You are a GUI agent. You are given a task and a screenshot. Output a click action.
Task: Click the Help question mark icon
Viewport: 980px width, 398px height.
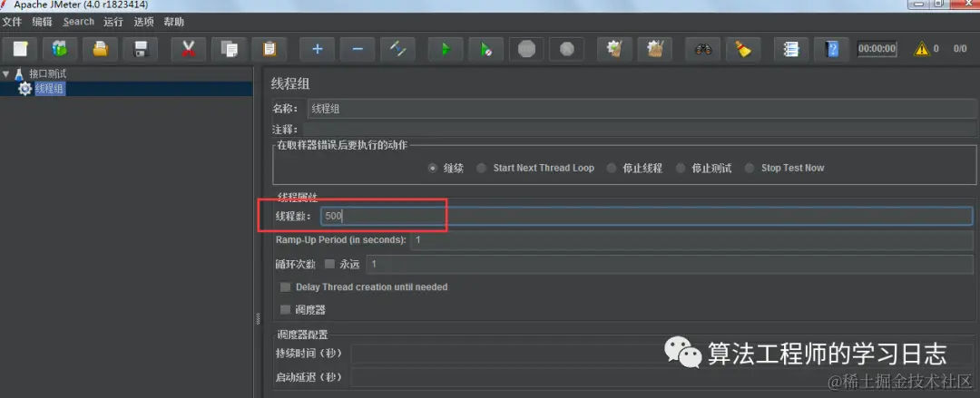832,49
